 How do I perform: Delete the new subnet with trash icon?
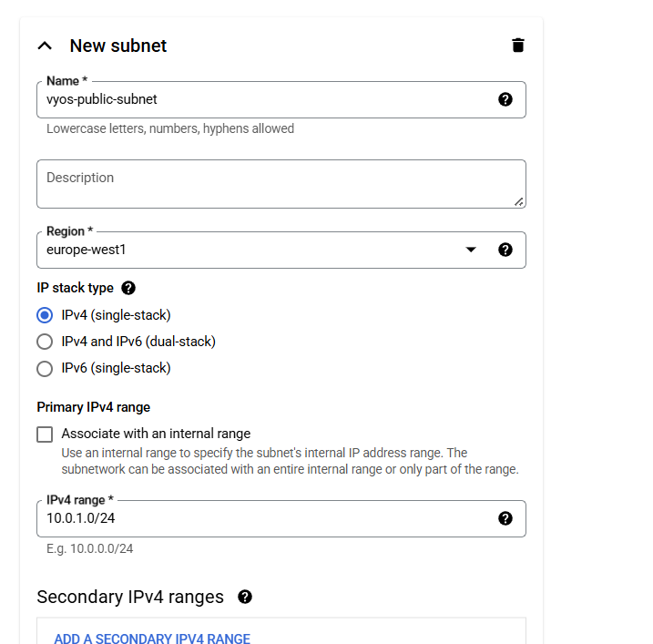point(518,46)
